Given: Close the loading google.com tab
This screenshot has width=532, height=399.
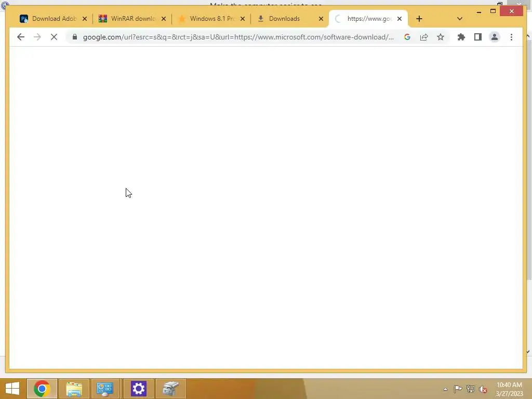Looking at the screenshot, I should pyautogui.click(x=400, y=19).
